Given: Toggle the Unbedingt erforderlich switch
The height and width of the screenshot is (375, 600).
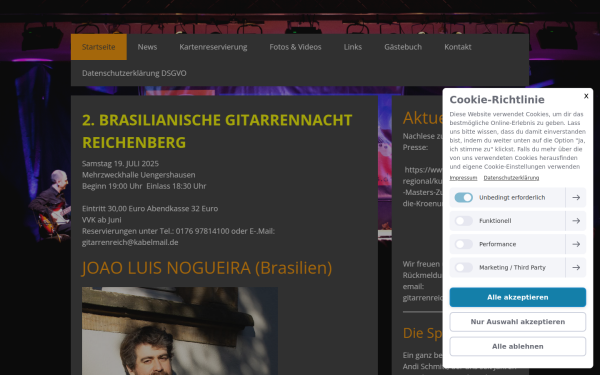Looking at the screenshot, I should (463, 197).
